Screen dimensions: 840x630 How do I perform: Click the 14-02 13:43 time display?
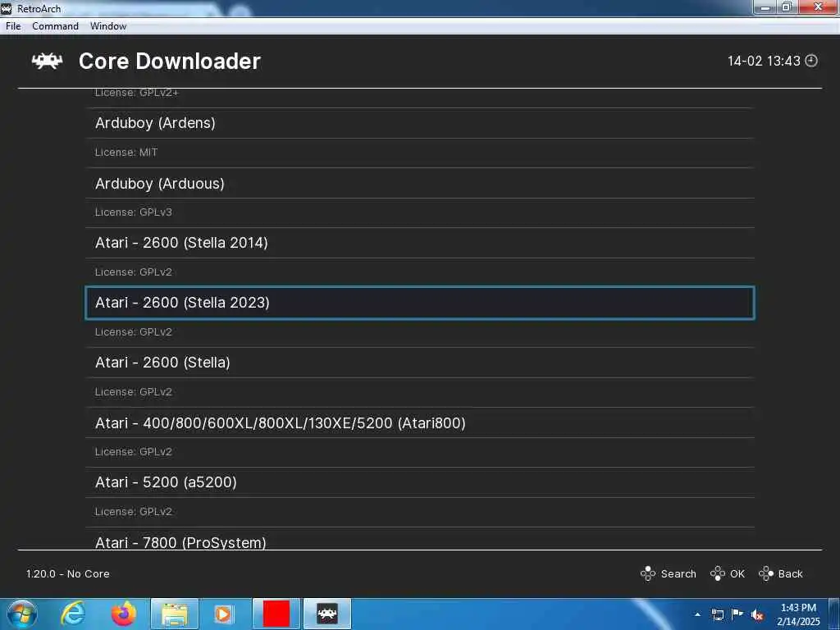point(764,61)
